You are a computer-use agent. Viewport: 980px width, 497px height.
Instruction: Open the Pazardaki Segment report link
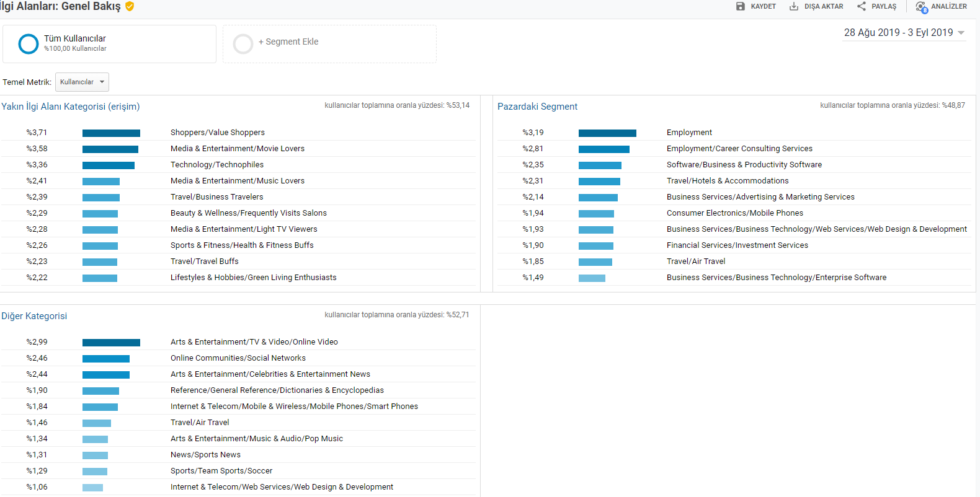point(537,107)
